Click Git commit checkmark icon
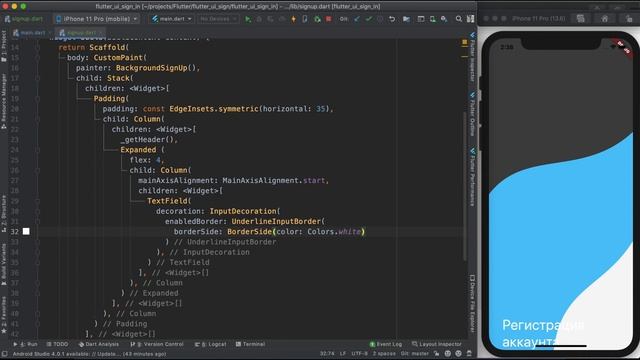The width and height of the screenshot is (640, 360). tap(369, 19)
